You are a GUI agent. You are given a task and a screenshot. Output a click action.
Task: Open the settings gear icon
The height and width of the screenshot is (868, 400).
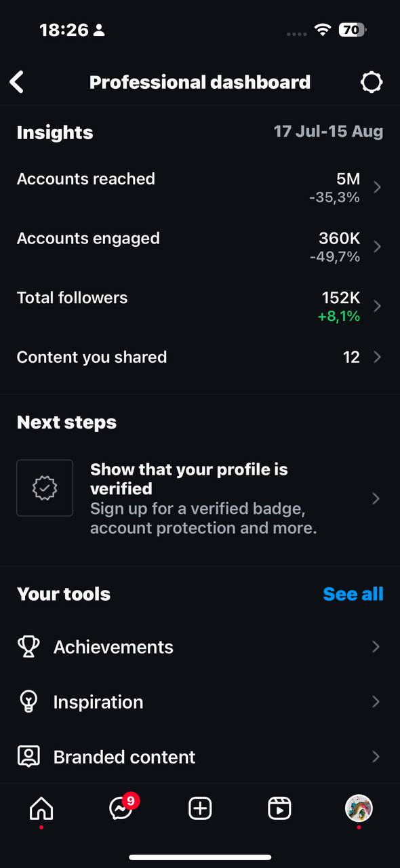point(372,82)
